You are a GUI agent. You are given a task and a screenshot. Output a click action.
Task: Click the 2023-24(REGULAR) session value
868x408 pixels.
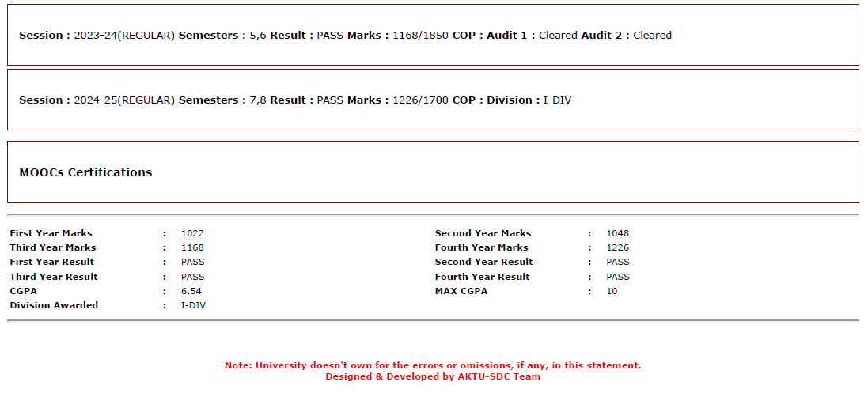[x=124, y=36]
